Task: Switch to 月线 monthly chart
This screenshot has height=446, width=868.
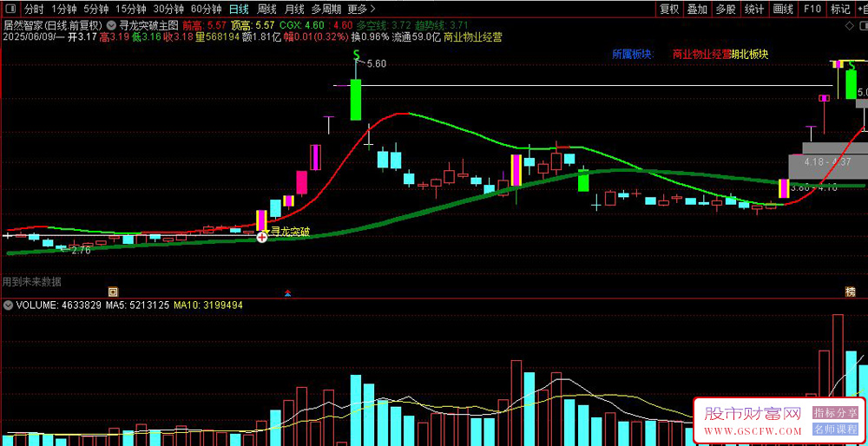Action: coord(294,9)
